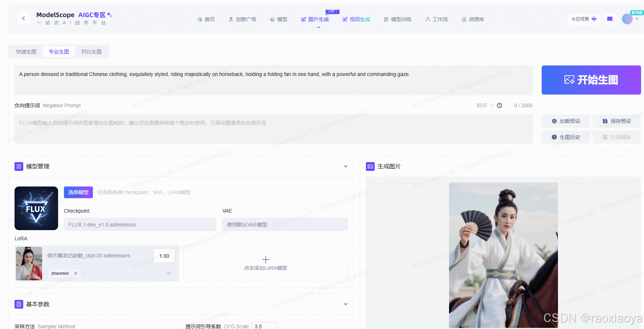The width and height of the screenshot is (644, 329).
Task: Click the help question mark near Negative Prompt
Action: [500, 105]
